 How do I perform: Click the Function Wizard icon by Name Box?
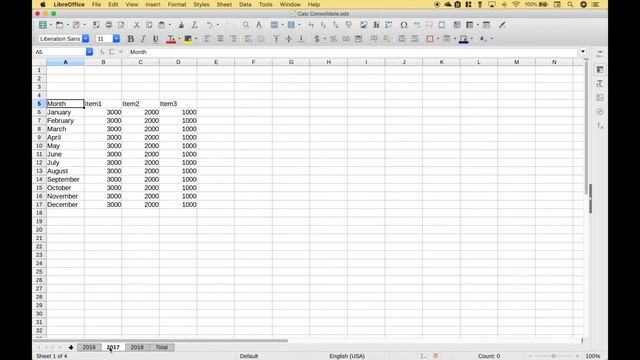click(x=102, y=52)
